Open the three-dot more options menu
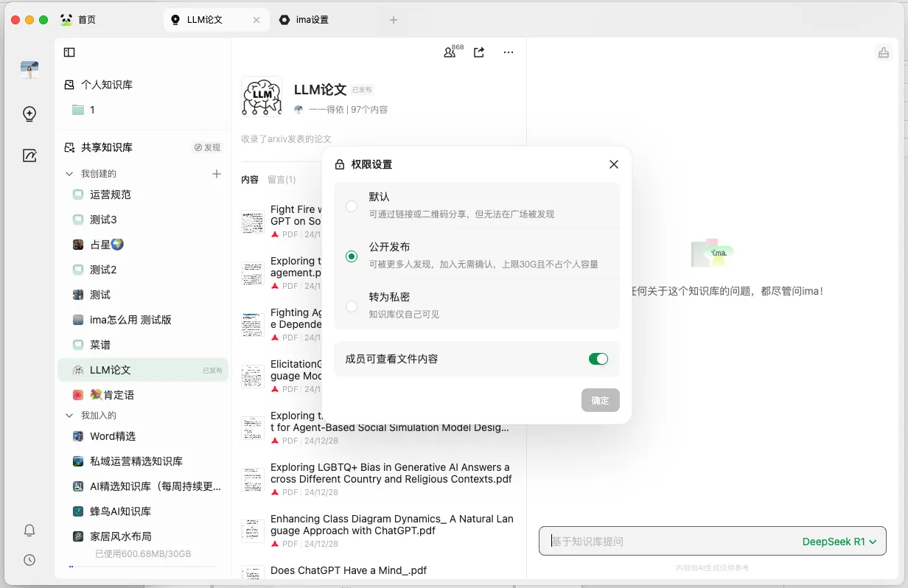Image resolution: width=908 pixels, height=588 pixels. click(509, 52)
